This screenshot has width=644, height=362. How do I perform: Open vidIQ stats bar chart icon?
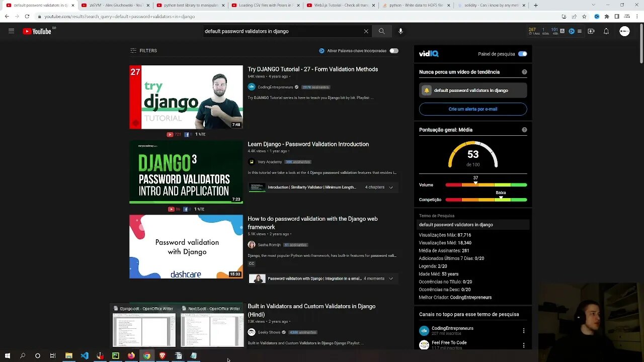[x=562, y=31]
